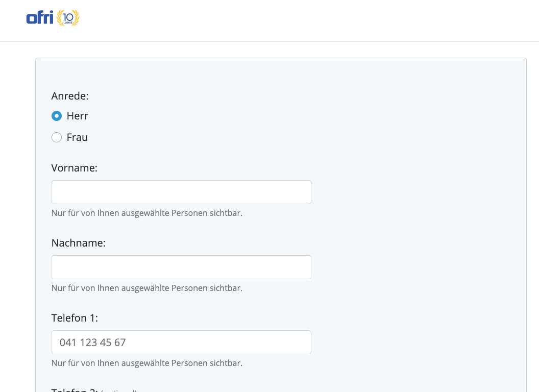Click the partially visible "Telefon 2" label
Viewport: 539px width, 392px height.
click(x=75, y=390)
